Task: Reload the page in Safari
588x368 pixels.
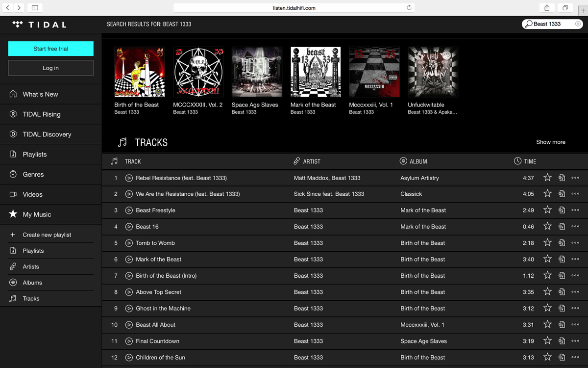Action: 409,8
